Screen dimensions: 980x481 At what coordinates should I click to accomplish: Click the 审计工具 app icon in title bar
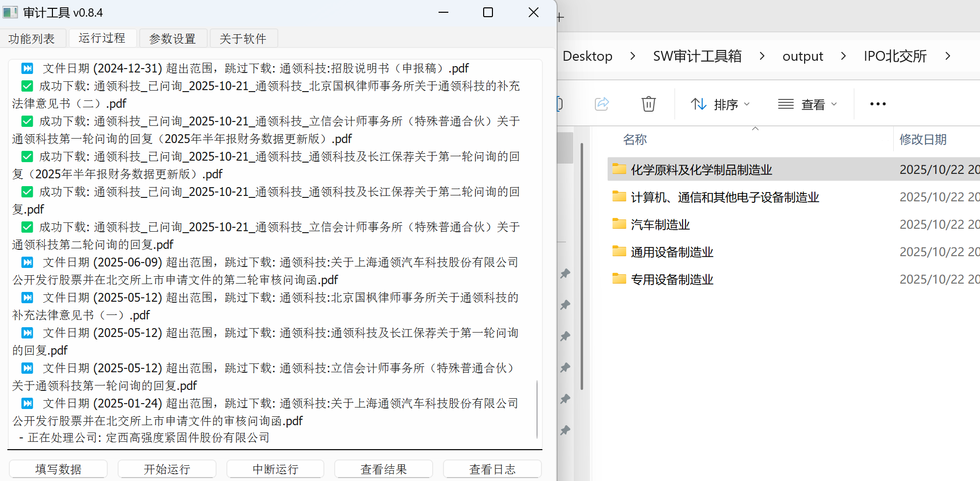[x=10, y=12]
